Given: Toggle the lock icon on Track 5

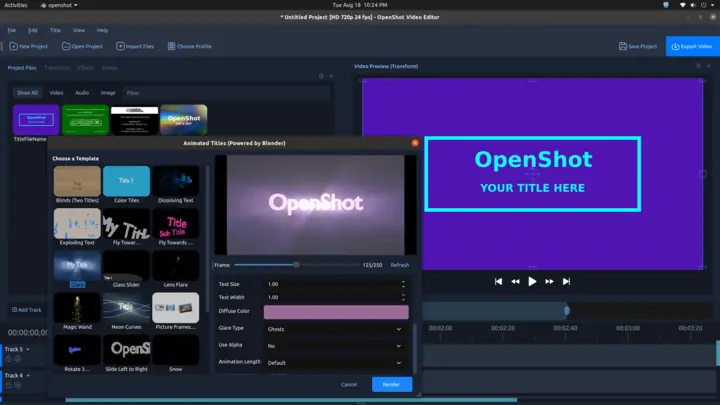Looking at the screenshot, I should (x=9, y=359).
